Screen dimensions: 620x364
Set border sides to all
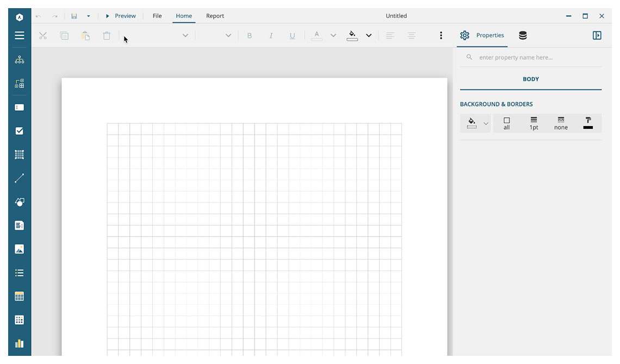(x=506, y=123)
